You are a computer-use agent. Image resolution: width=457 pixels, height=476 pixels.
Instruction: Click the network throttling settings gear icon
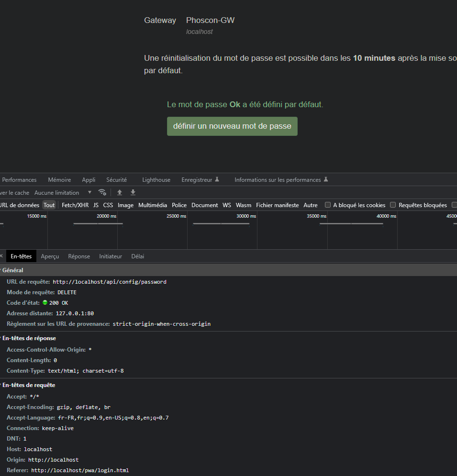point(102,192)
